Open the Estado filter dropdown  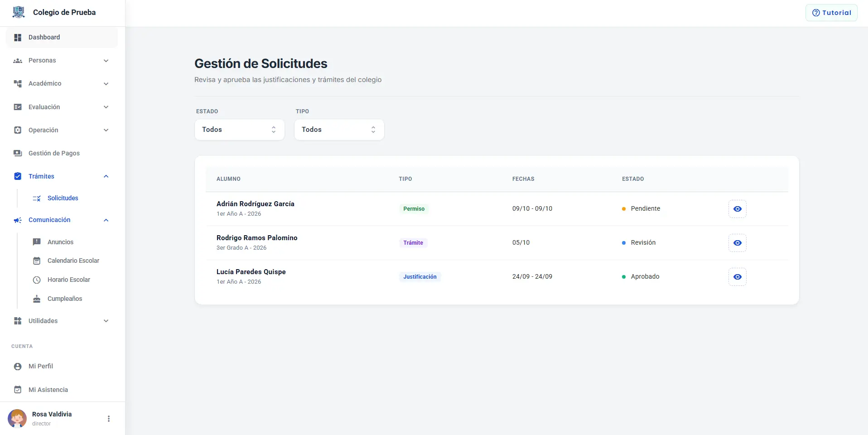tap(240, 130)
